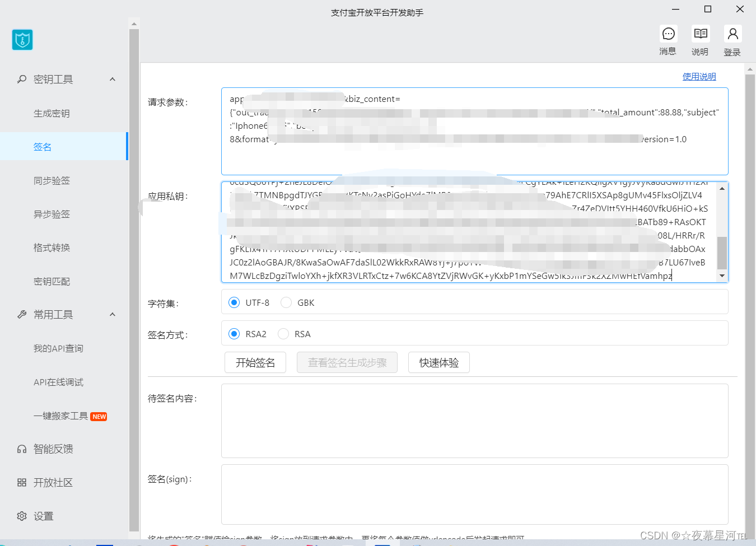Select UTF-8 character set
This screenshot has width=756, height=546.
tap(234, 302)
